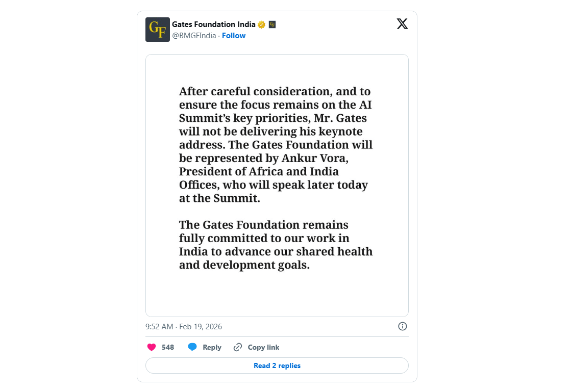This screenshot has height=392, width=571.
Task: Open the GF profile avatar
Action: click(x=158, y=30)
